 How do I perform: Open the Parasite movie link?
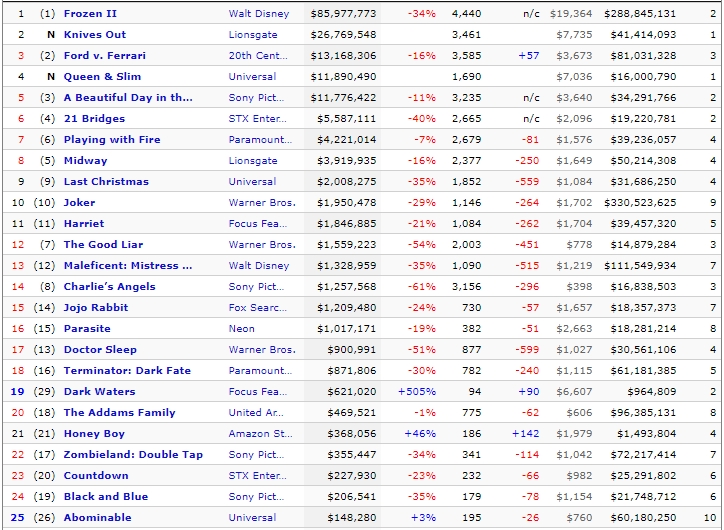tap(87, 329)
